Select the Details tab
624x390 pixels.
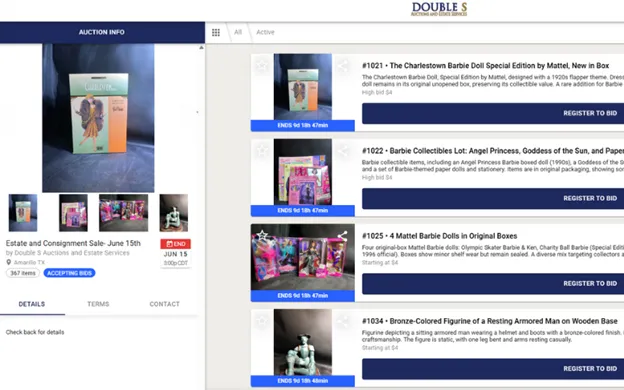pos(32,304)
